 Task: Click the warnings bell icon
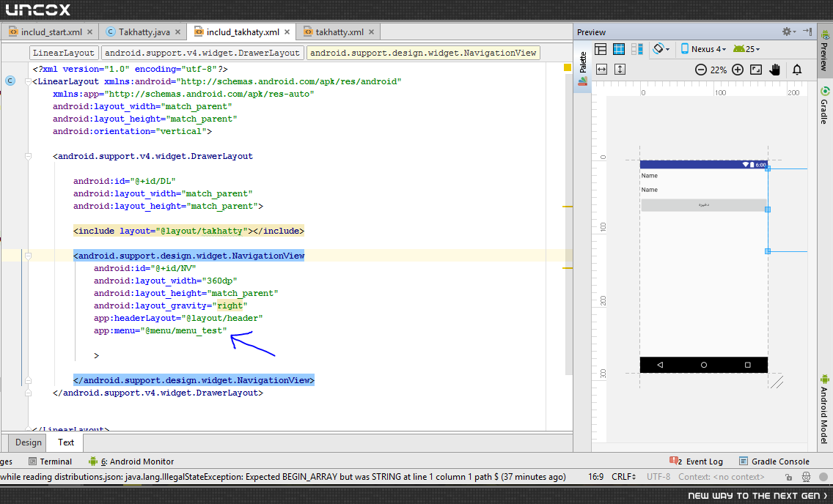797,70
